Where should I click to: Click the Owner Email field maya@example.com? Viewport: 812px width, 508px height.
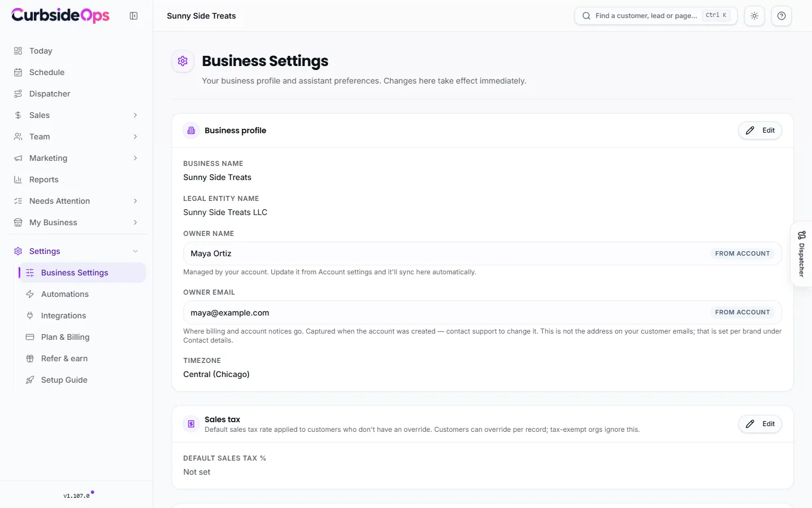click(483, 312)
